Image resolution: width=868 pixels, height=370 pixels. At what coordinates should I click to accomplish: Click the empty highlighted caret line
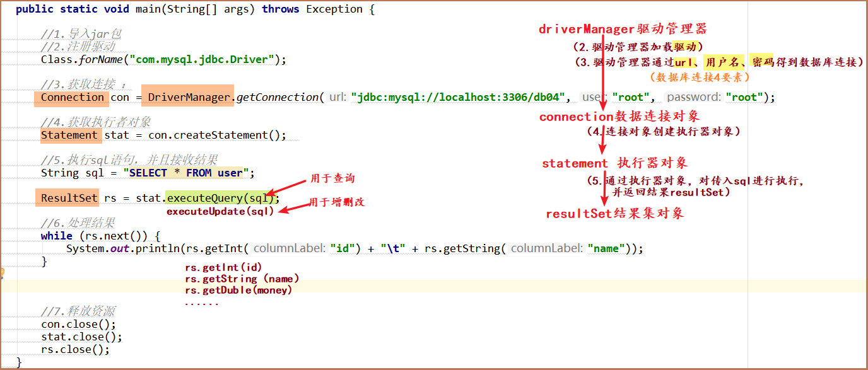tap(442, 286)
